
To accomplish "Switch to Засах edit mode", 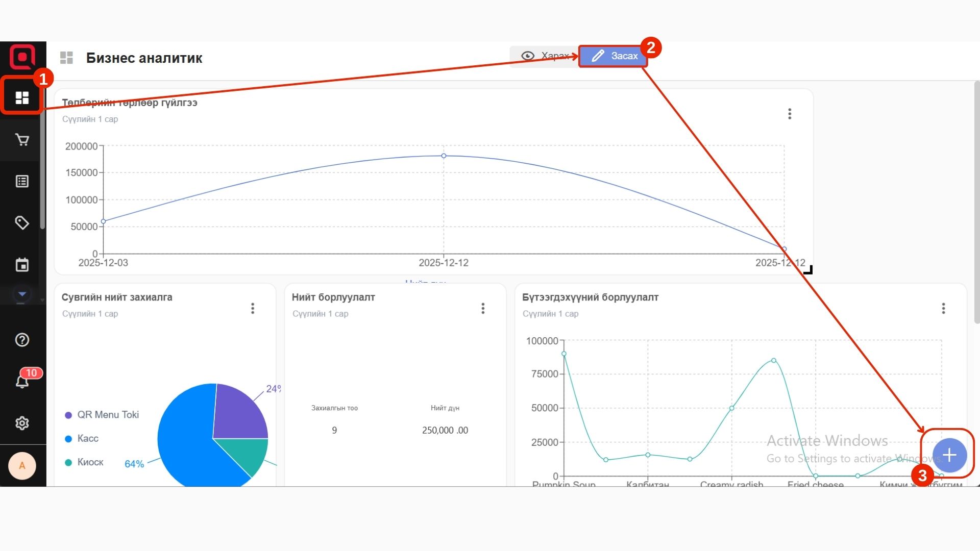I will 614,56.
